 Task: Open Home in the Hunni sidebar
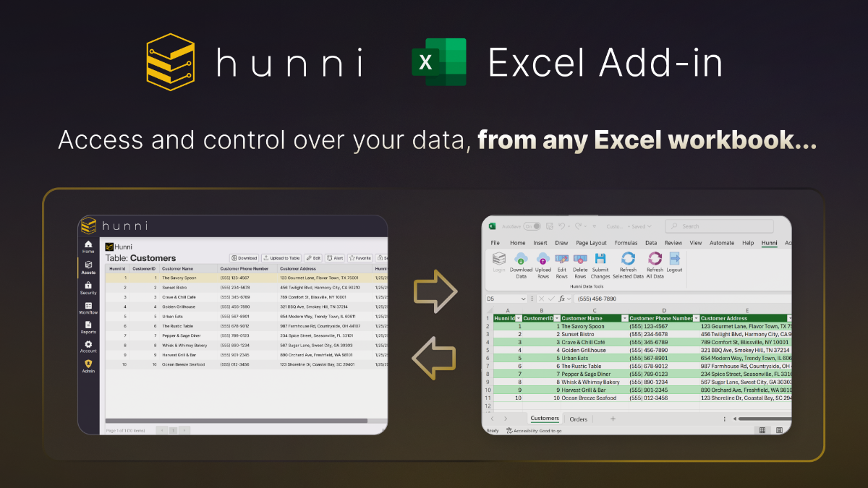(88, 247)
